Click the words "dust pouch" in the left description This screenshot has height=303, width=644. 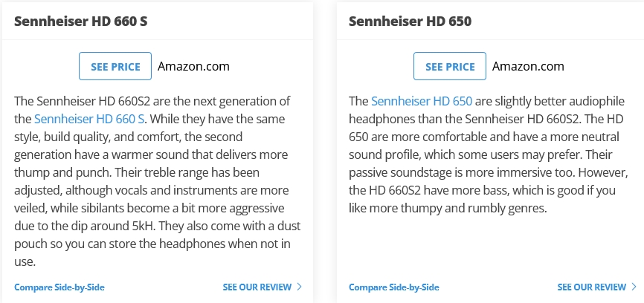pyautogui.click(x=280, y=226)
